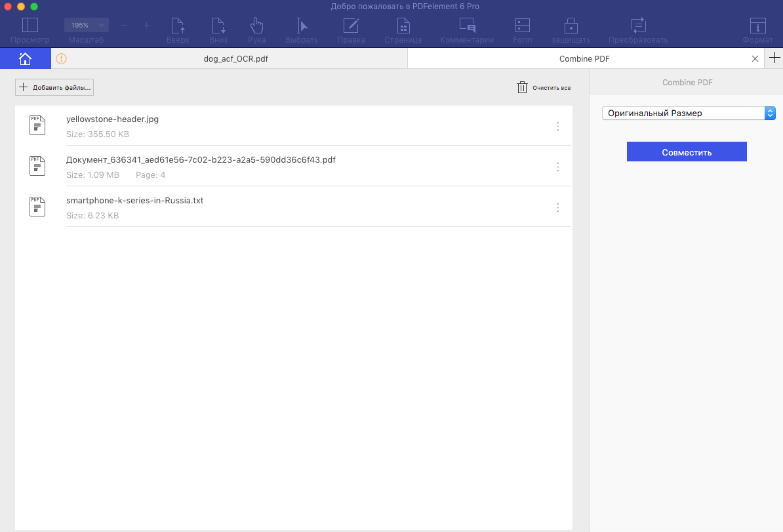Viewport: 783px width, 532px height.
Task: Click file icon of yellowstone-header.jpg
Action: (37, 125)
